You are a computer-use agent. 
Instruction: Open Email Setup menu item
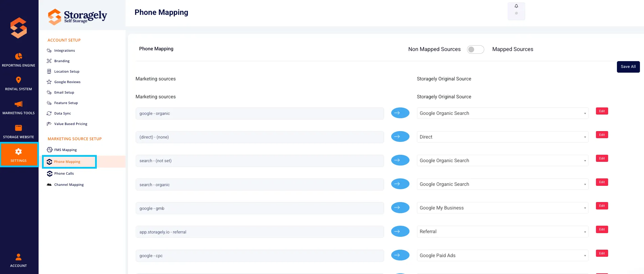pos(64,92)
